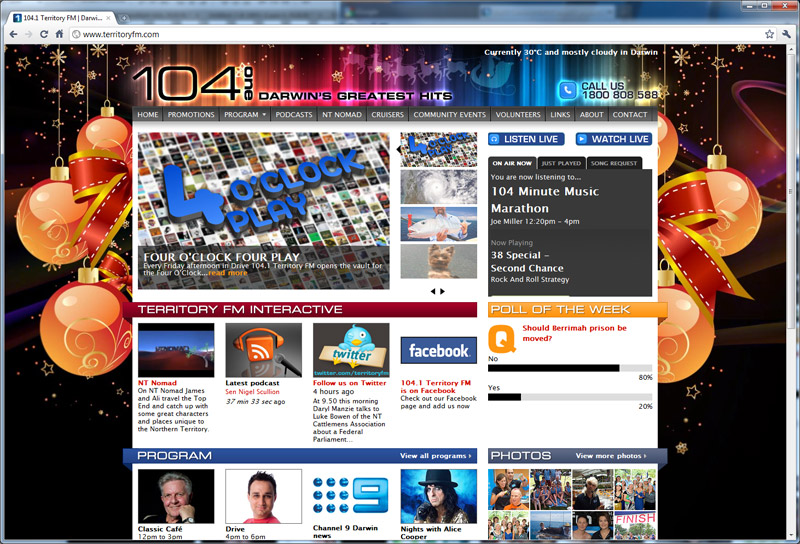800x544 pixels.
Task: Click the browser back arrow
Action: (11, 34)
